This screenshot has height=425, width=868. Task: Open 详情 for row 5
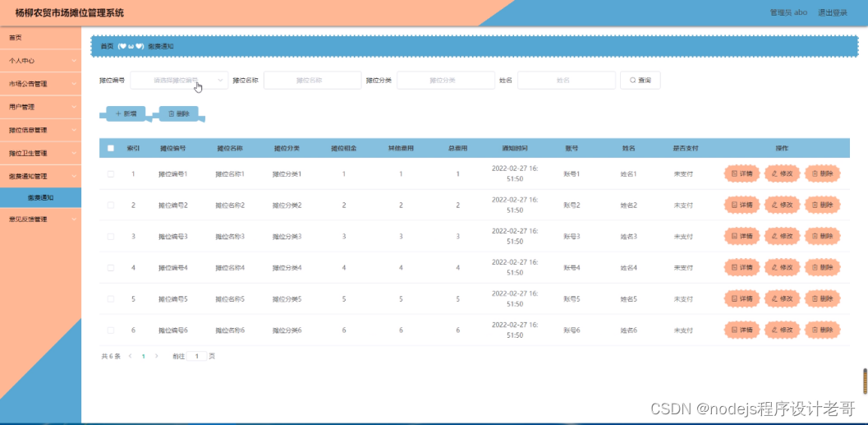point(742,298)
